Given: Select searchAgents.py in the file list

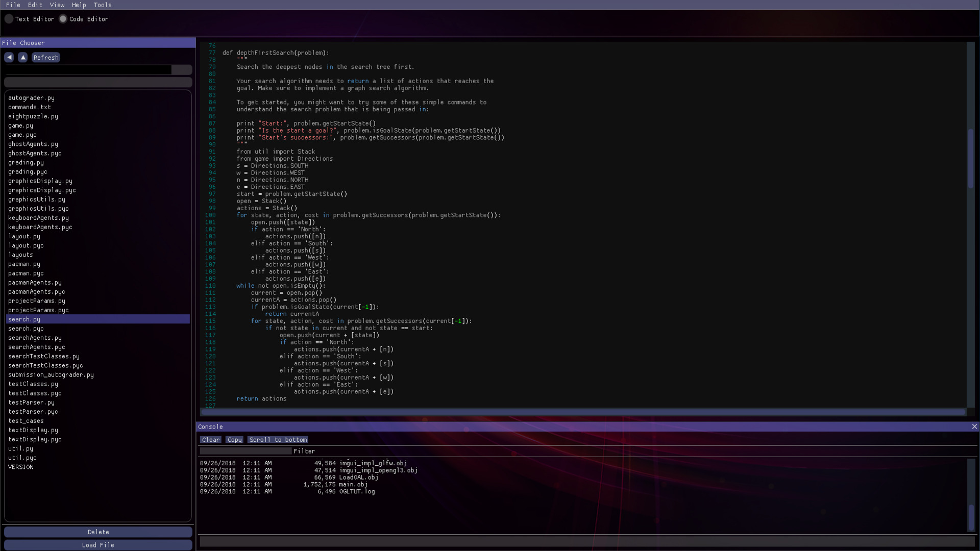Looking at the screenshot, I should pyautogui.click(x=35, y=338).
